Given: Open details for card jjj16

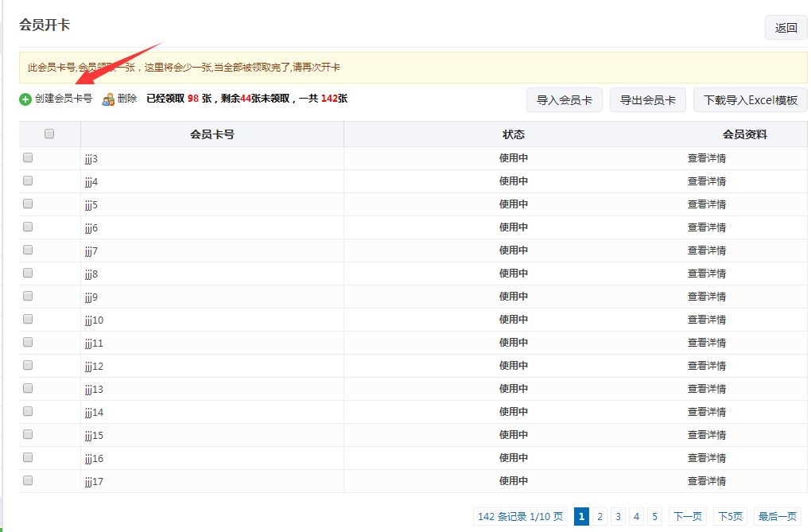Looking at the screenshot, I should coord(707,458).
